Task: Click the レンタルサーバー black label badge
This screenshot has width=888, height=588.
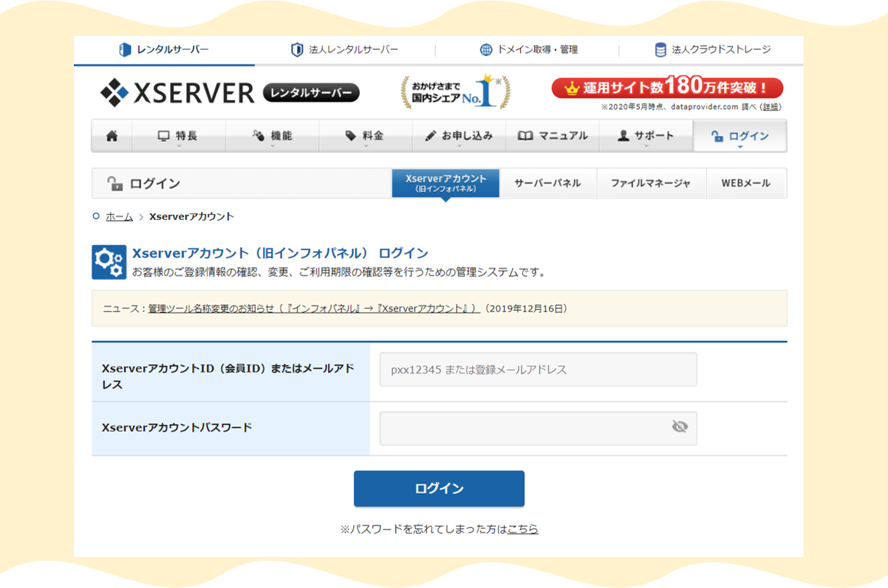Action: [311, 93]
